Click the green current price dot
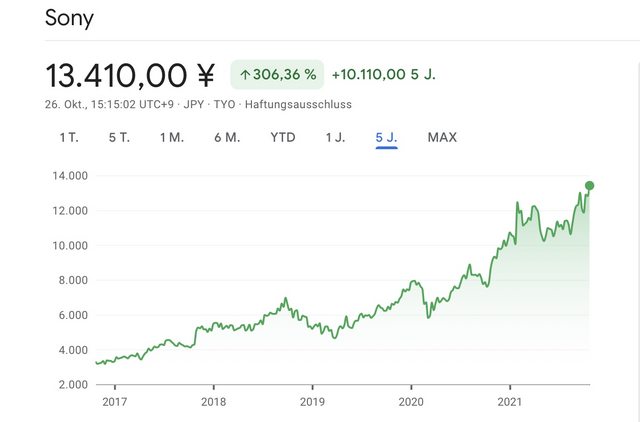 (589, 186)
